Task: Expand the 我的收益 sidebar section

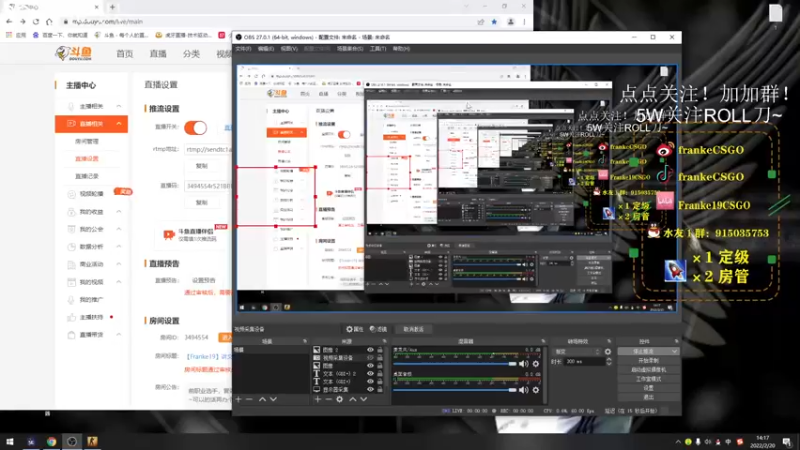Action: pos(119,212)
